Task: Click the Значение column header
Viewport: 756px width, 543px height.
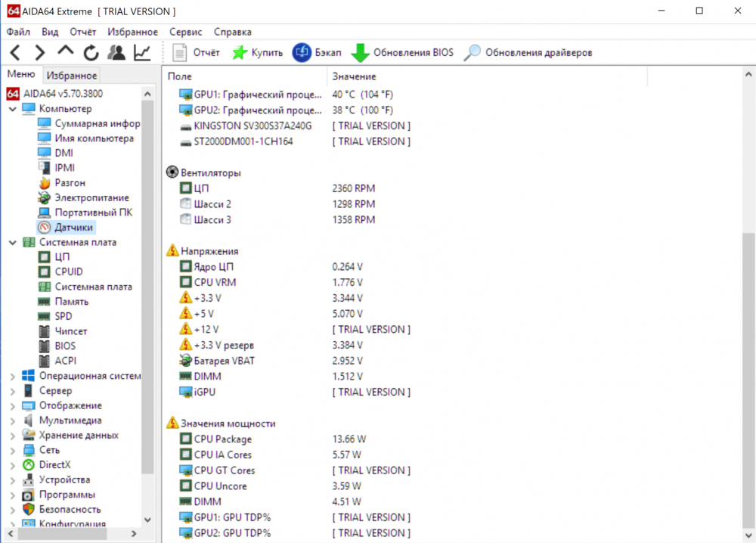Action: point(354,76)
